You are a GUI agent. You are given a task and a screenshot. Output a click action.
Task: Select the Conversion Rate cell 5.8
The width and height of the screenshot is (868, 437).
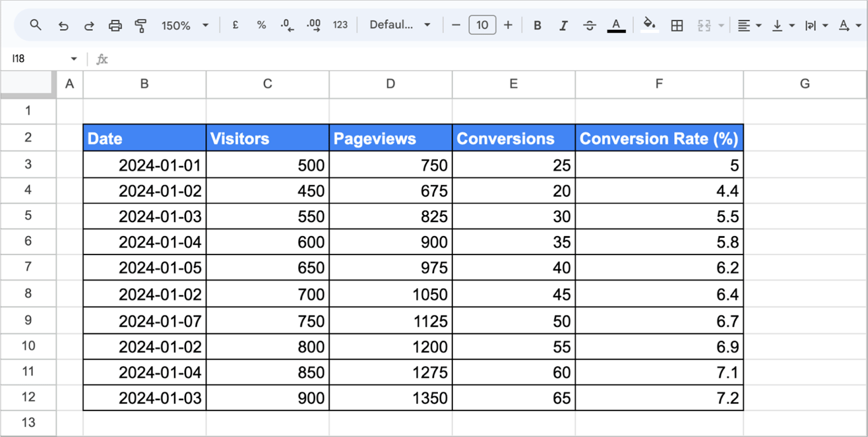pyautogui.click(x=659, y=242)
